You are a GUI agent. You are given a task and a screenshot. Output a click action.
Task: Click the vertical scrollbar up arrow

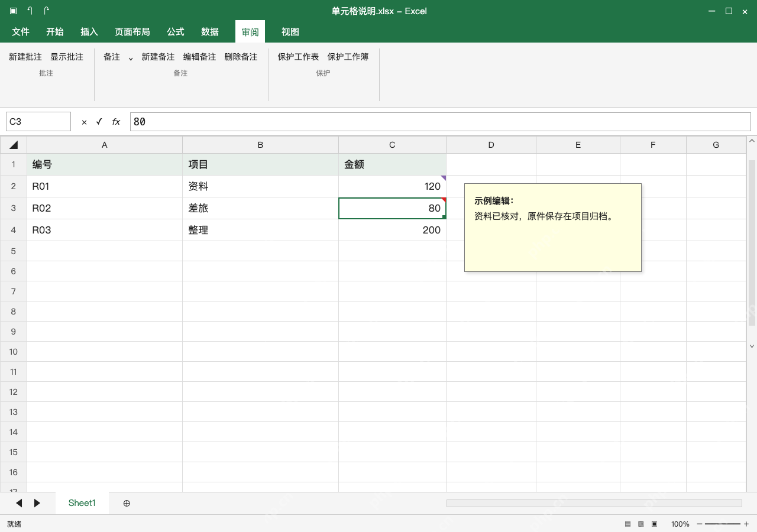pyautogui.click(x=752, y=141)
